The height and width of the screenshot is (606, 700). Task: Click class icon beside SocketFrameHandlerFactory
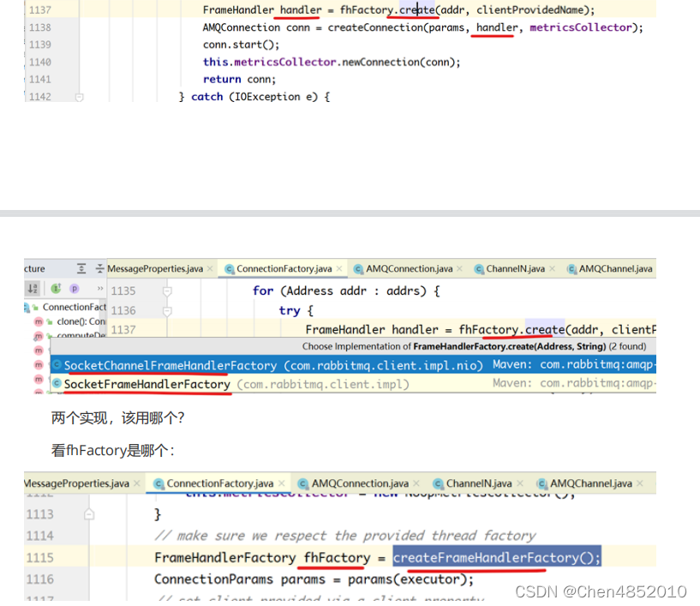[57, 383]
